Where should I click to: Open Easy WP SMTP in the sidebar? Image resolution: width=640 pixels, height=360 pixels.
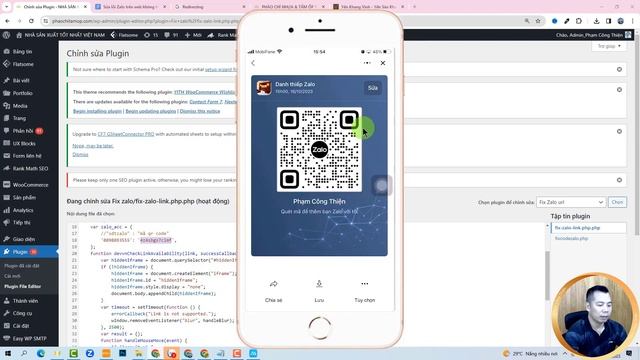(x=29, y=338)
